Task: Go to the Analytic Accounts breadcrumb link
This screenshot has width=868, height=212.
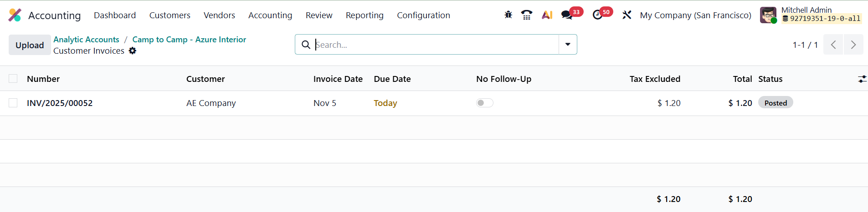Action: click(86, 40)
